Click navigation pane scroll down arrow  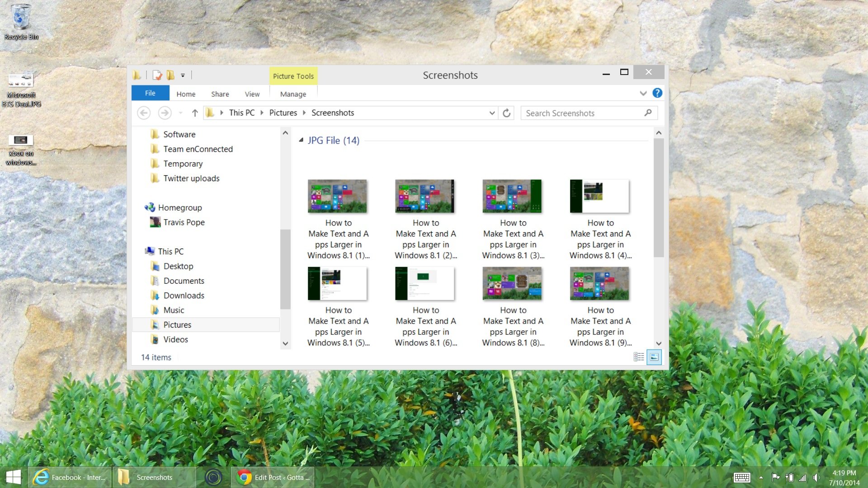click(x=285, y=343)
